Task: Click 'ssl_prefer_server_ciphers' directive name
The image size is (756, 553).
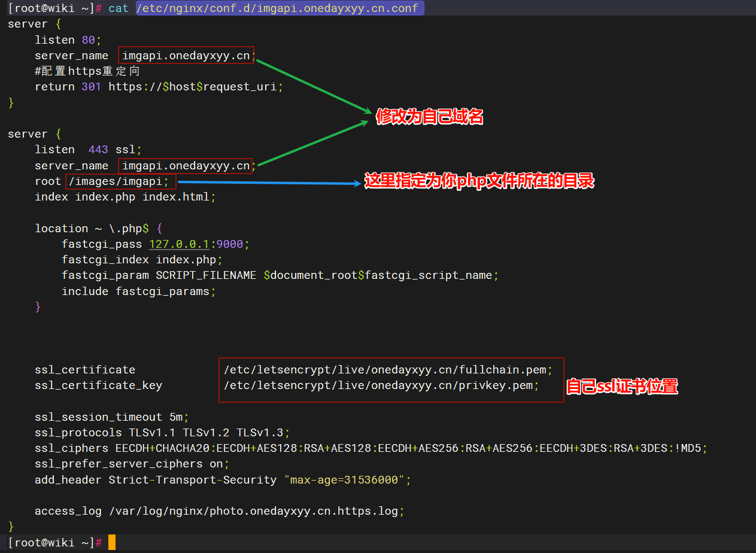Action: point(119,464)
